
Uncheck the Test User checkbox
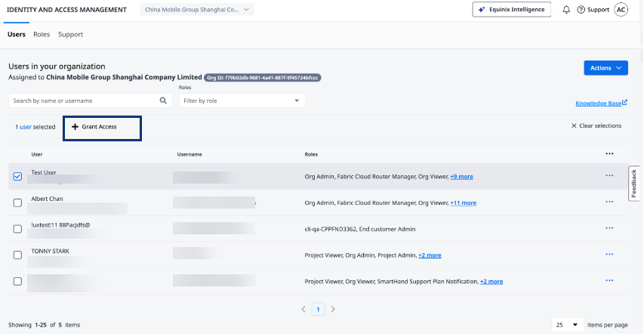click(17, 177)
